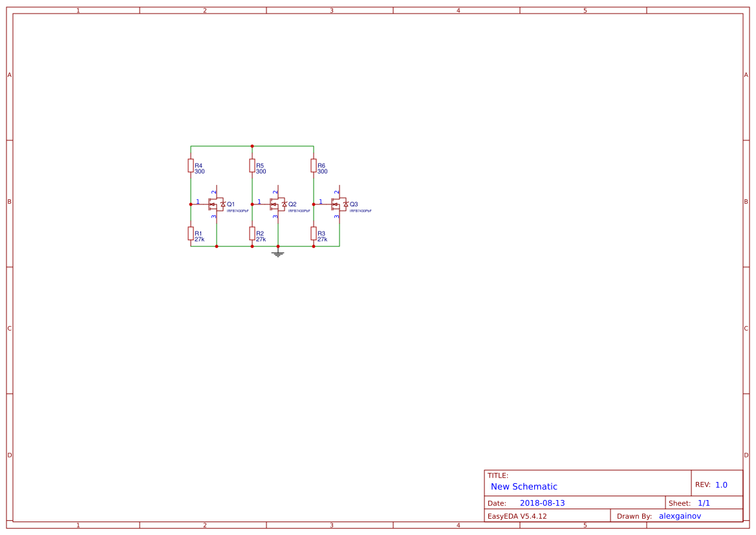
Task: Click the alexgainov author name
Action: [x=679, y=516]
